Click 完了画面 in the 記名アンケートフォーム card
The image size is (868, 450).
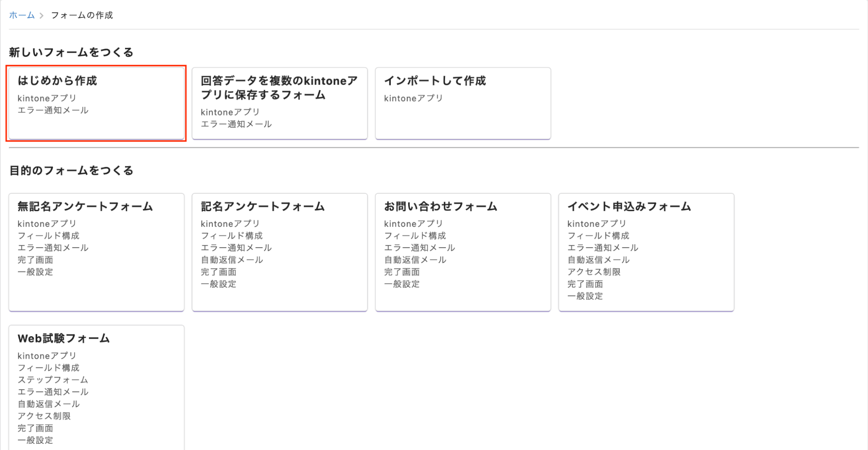(218, 272)
